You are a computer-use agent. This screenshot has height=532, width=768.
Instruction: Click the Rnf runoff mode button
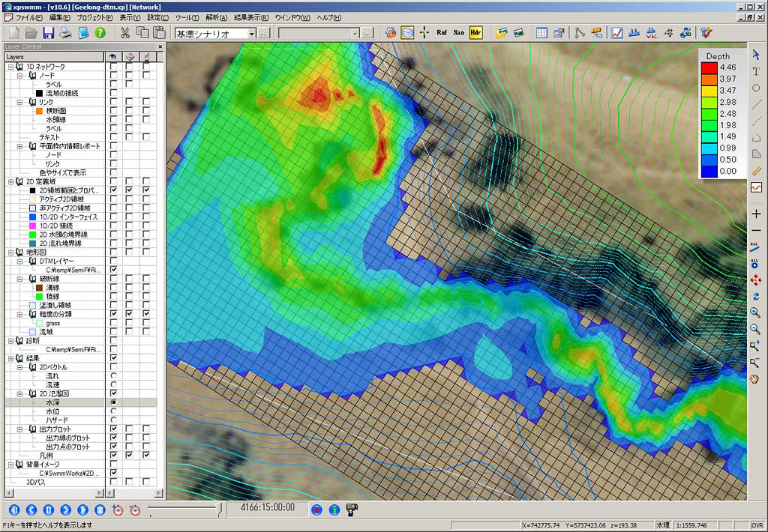click(x=442, y=33)
